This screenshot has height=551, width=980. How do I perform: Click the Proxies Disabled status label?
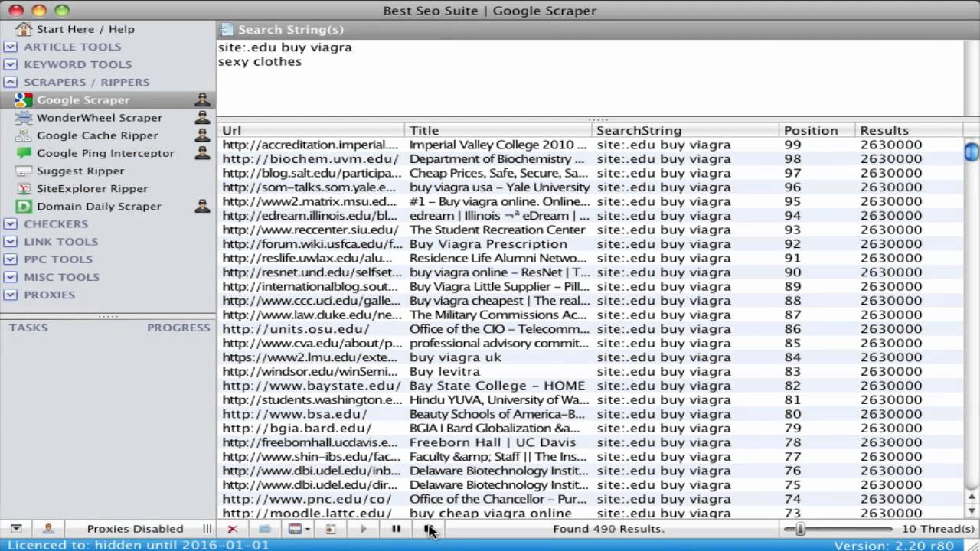(135, 529)
